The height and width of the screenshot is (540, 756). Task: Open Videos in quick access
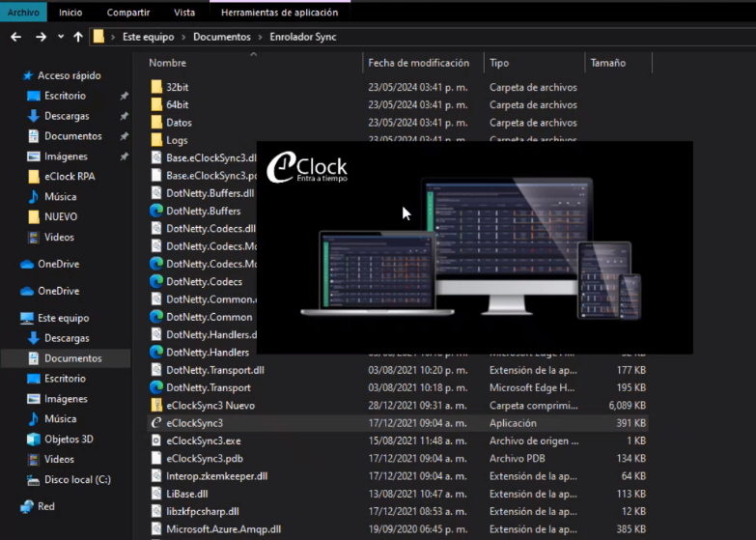coord(59,237)
